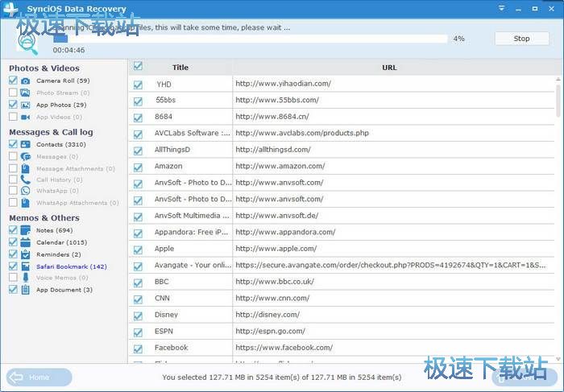
Task: Open Reminders (2) category
Action: tap(58, 254)
